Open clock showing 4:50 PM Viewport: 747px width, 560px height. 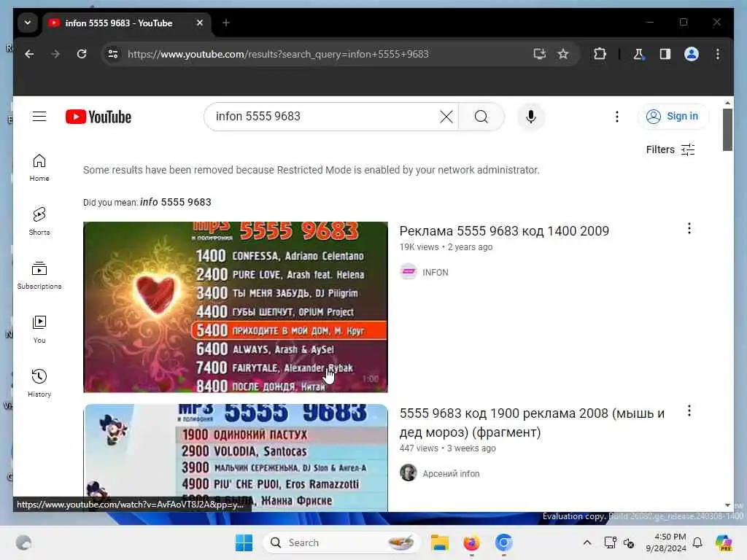coord(665,542)
